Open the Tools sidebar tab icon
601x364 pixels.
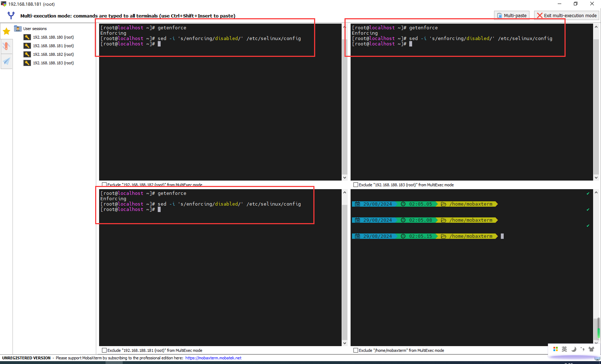coord(6,46)
